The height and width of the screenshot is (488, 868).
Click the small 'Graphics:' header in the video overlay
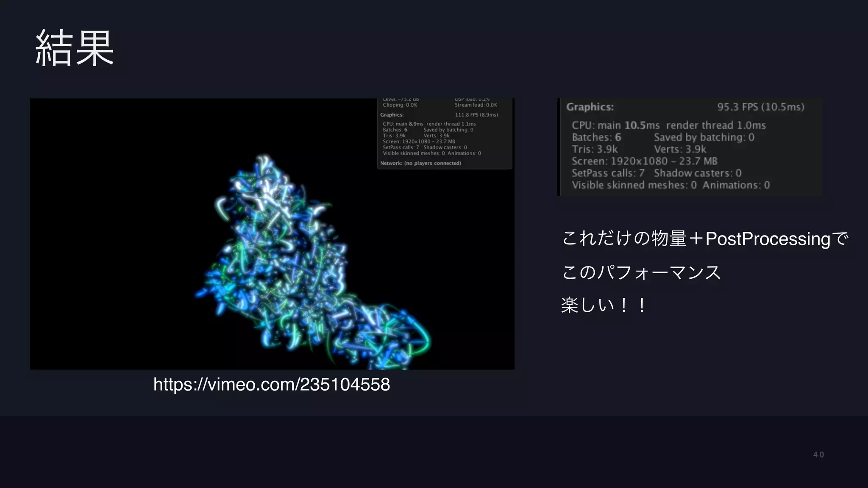pos(392,115)
